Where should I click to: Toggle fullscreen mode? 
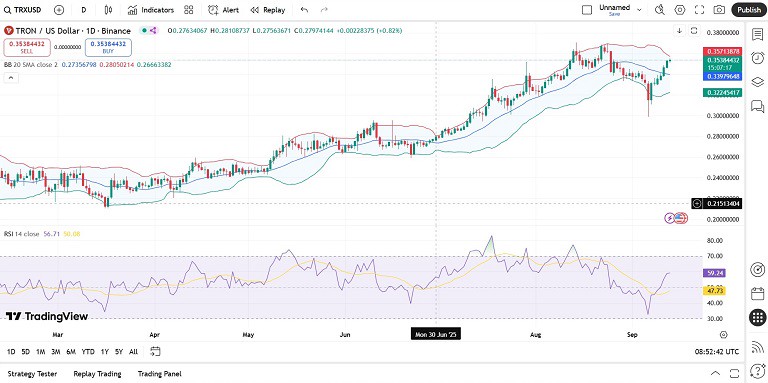coord(699,10)
